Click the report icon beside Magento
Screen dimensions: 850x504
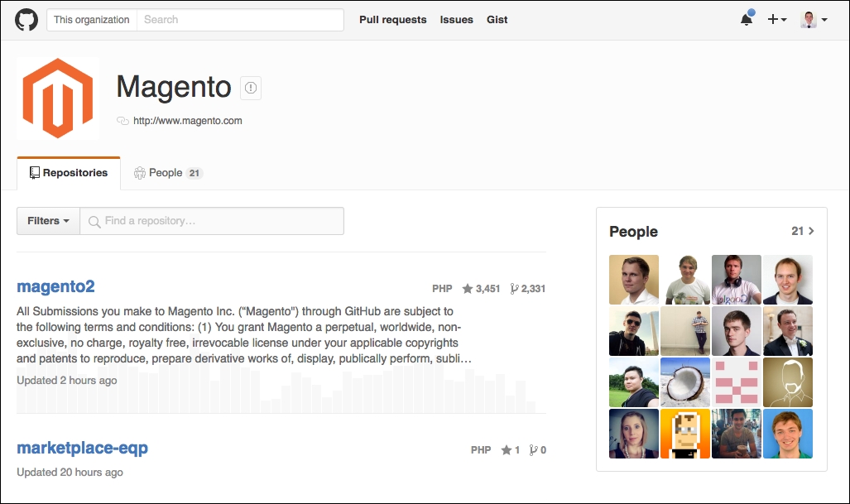251,88
